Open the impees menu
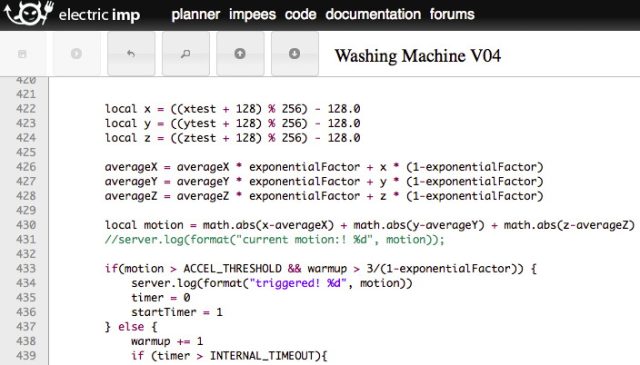This screenshot has height=365, width=640. pos(252,15)
